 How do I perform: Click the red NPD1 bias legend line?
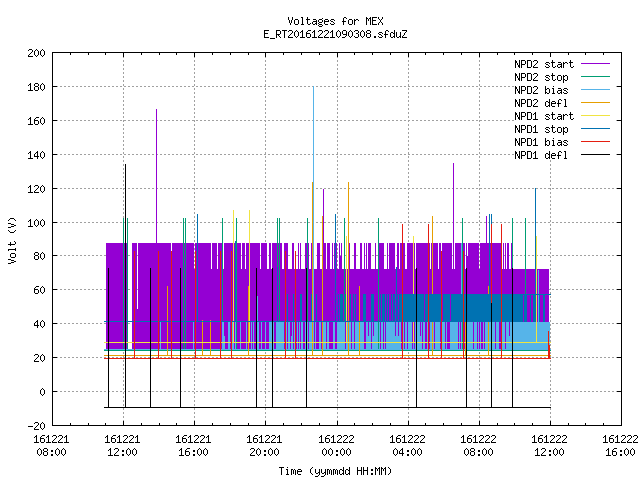596,142
